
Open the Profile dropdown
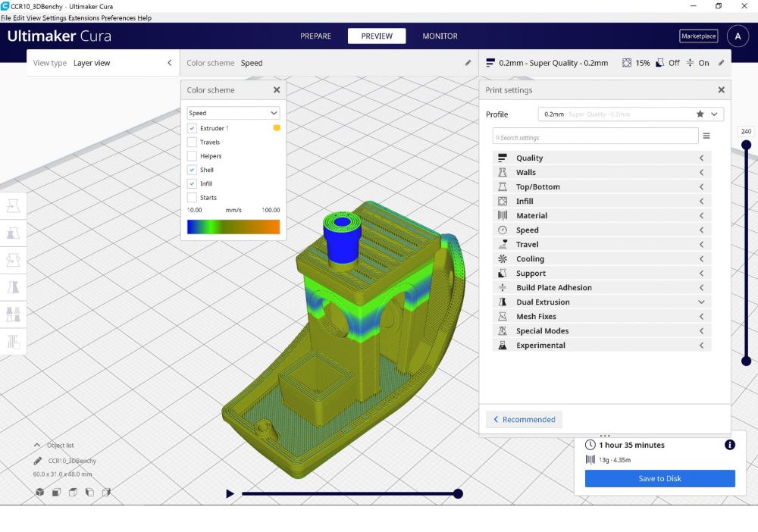click(x=631, y=114)
